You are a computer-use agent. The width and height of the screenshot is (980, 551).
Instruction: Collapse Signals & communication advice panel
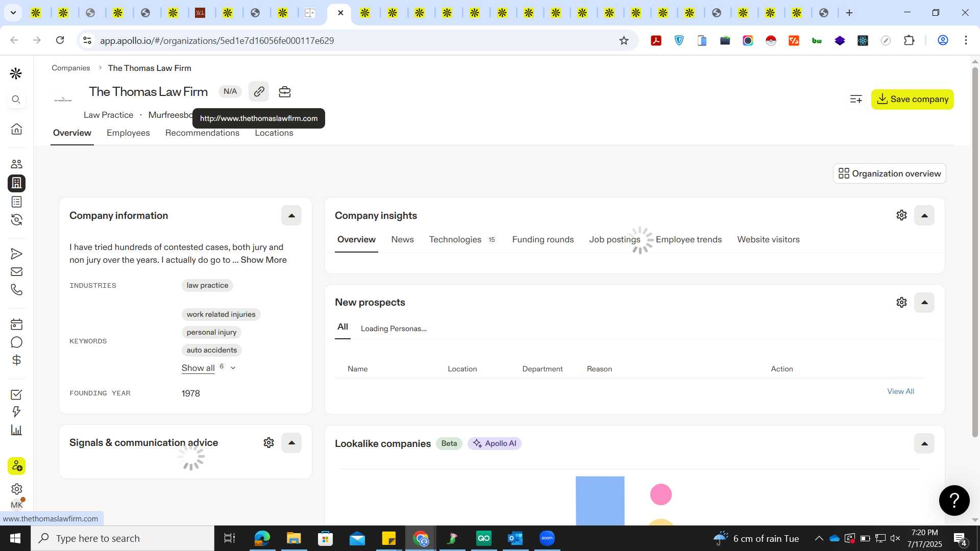[x=291, y=443]
